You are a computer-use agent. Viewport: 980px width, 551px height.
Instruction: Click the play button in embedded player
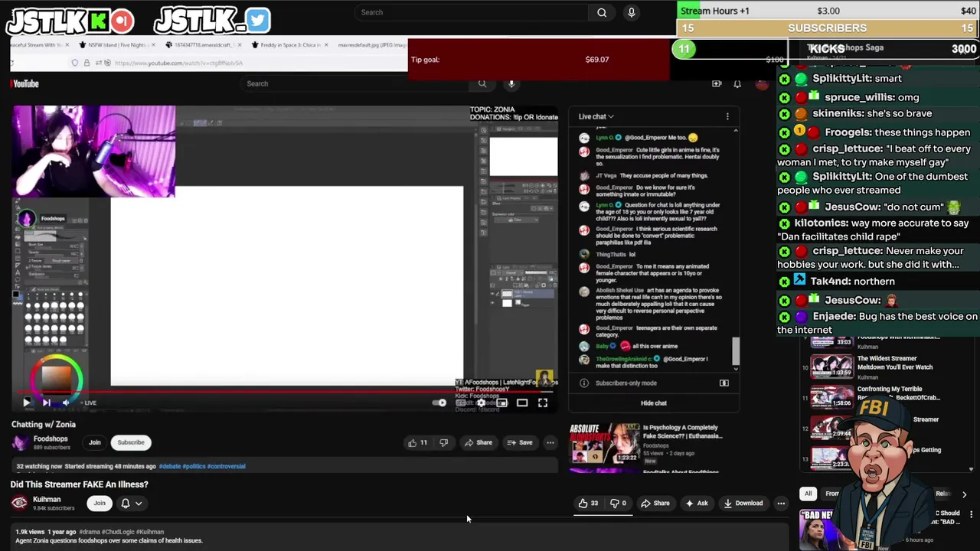point(27,403)
